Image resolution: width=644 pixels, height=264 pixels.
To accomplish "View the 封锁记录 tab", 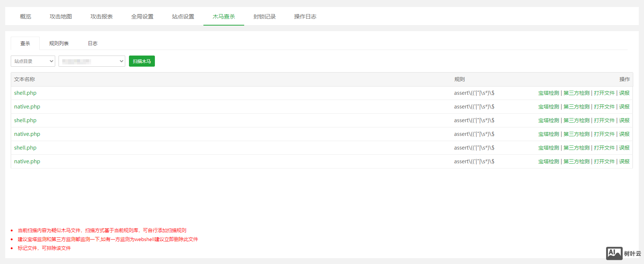I will click(265, 17).
